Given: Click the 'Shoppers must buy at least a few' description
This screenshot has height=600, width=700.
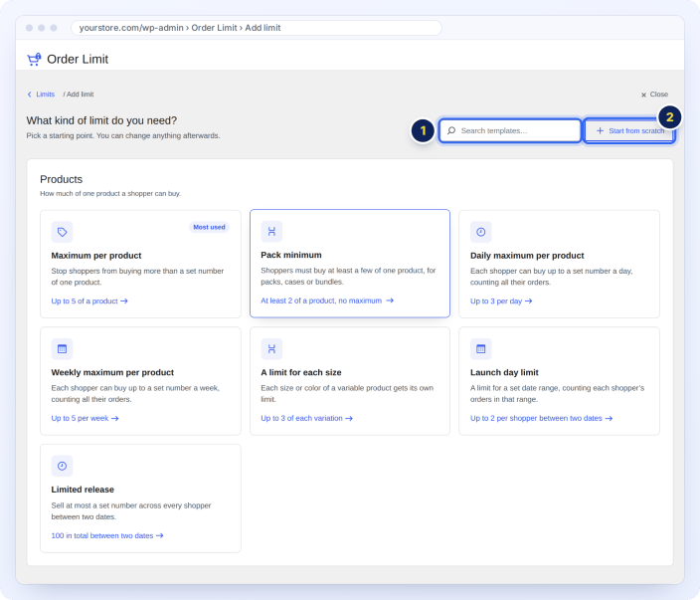Looking at the screenshot, I should (348, 276).
